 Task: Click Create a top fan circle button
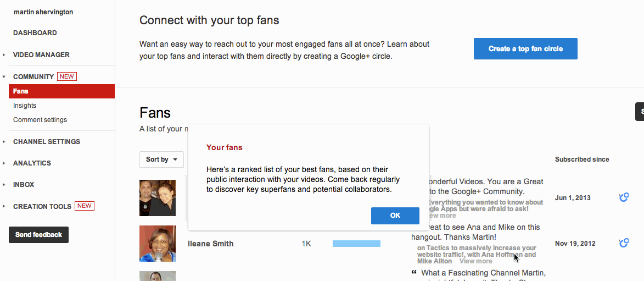tap(525, 48)
